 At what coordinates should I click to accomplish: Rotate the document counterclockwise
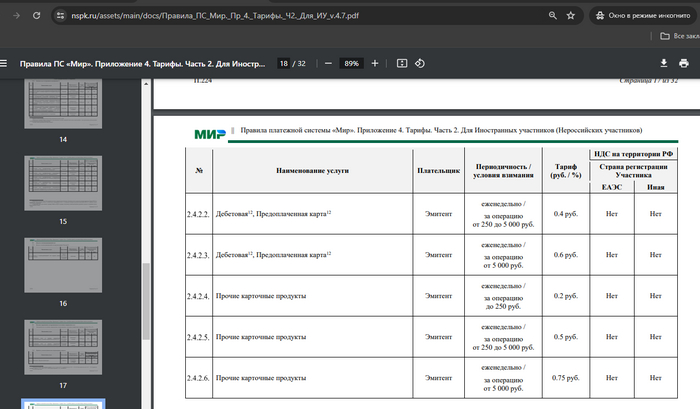pyautogui.click(x=420, y=63)
